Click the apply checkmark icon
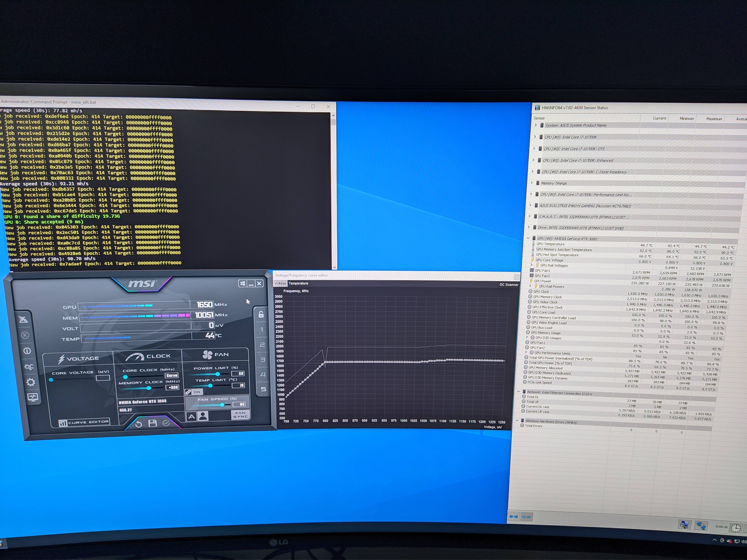 pyautogui.click(x=166, y=423)
